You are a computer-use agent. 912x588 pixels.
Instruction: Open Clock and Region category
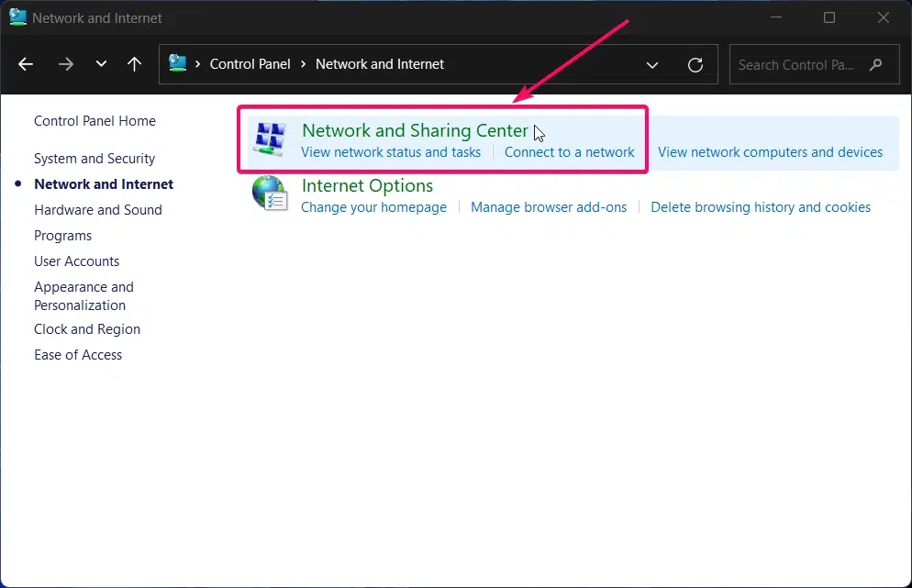pyautogui.click(x=86, y=329)
